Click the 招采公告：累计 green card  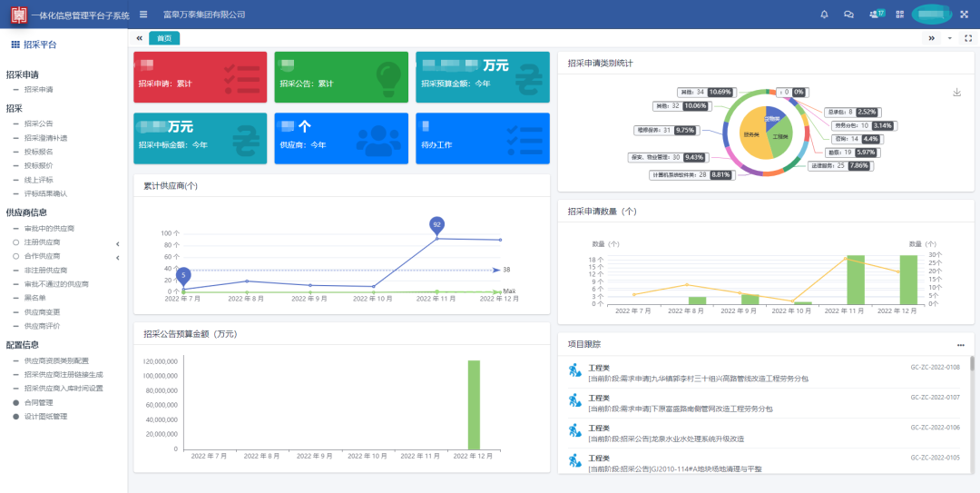(341, 77)
